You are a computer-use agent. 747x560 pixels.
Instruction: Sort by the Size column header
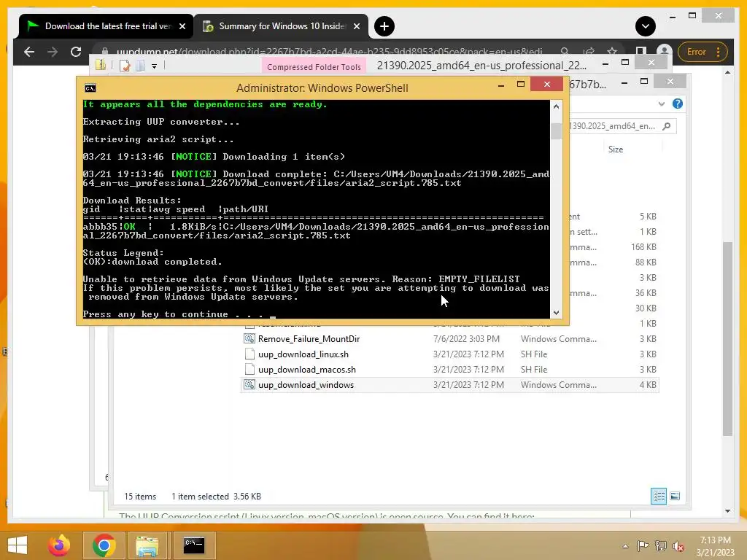coord(616,149)
